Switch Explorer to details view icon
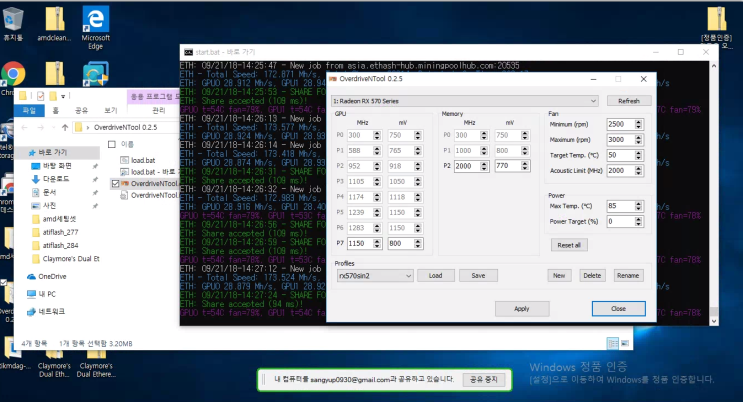 pyautogui.click(x=613, y=343)
